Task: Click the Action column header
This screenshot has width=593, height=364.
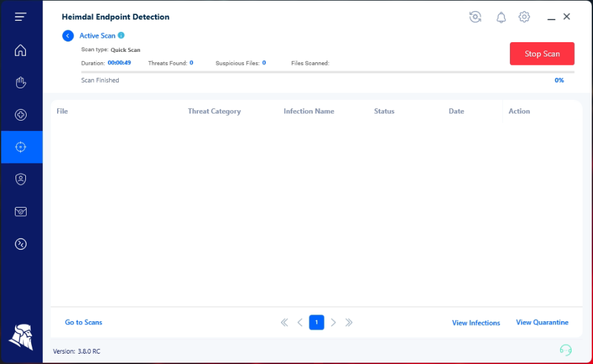Action: pyautogui.click(x=519, y=111)
